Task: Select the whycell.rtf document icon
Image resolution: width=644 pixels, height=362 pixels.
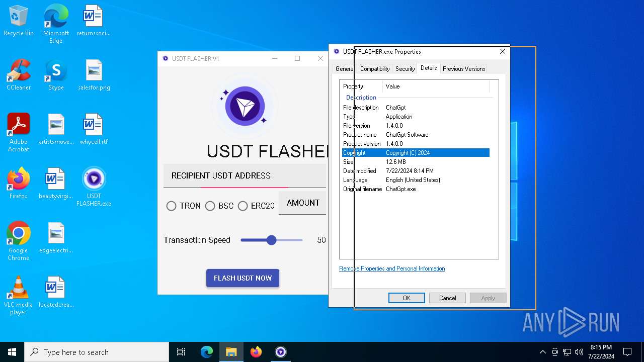Action: [x=94, y=130]
